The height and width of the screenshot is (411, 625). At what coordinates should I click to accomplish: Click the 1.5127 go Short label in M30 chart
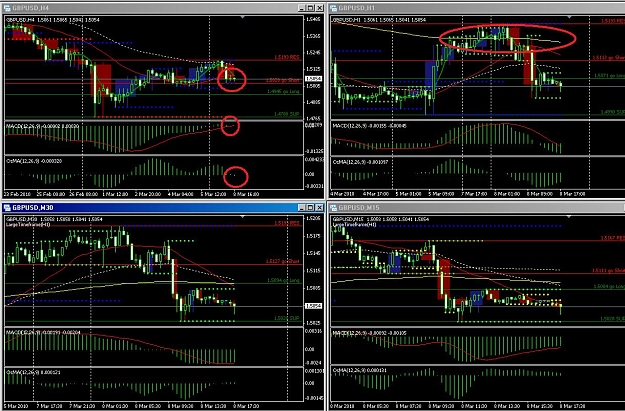point(283,262)
